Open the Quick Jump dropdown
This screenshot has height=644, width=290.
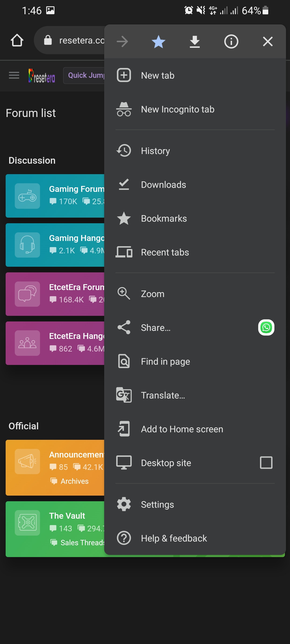[84, 75]
